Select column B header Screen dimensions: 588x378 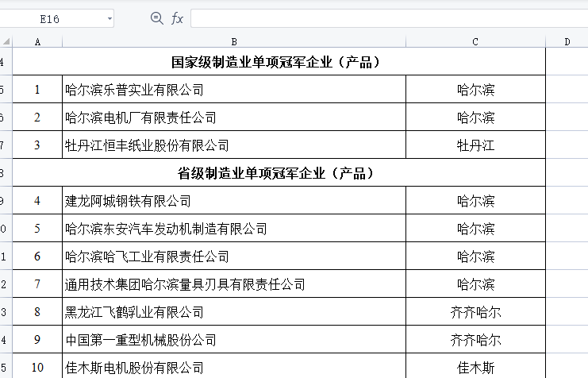coord(234,41)
